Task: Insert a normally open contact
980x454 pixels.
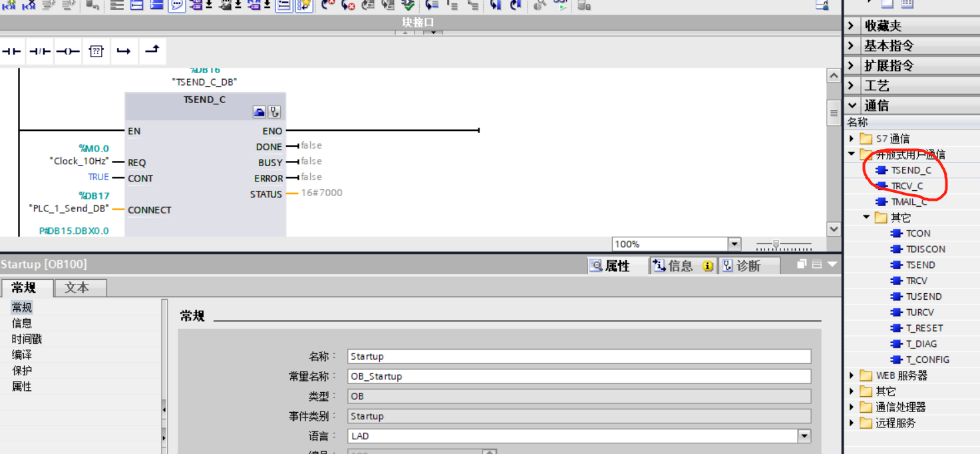Action: pyautogui.click(x=11, y=51)
